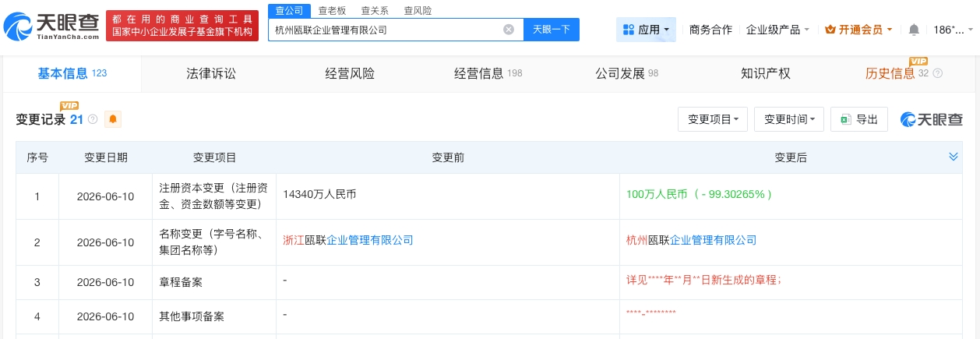This screenshot has width=980, height=339.
Task: Switch to 基本信息 tab
Action: point(72,73)
